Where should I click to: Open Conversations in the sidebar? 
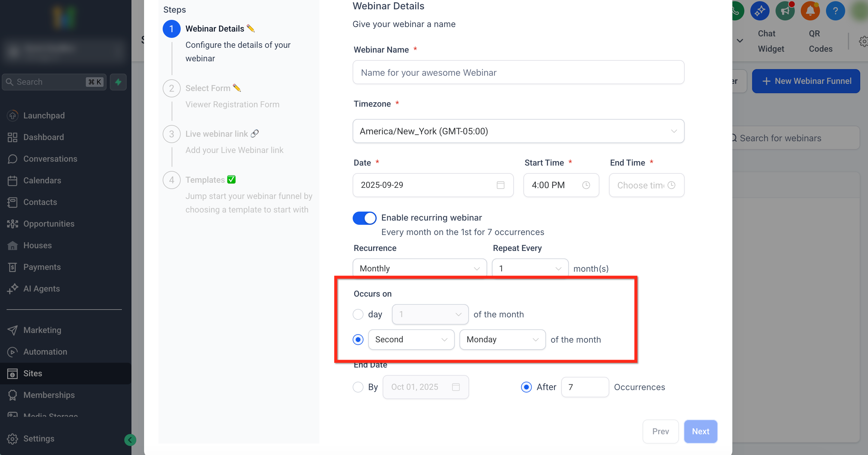point(50,159)
